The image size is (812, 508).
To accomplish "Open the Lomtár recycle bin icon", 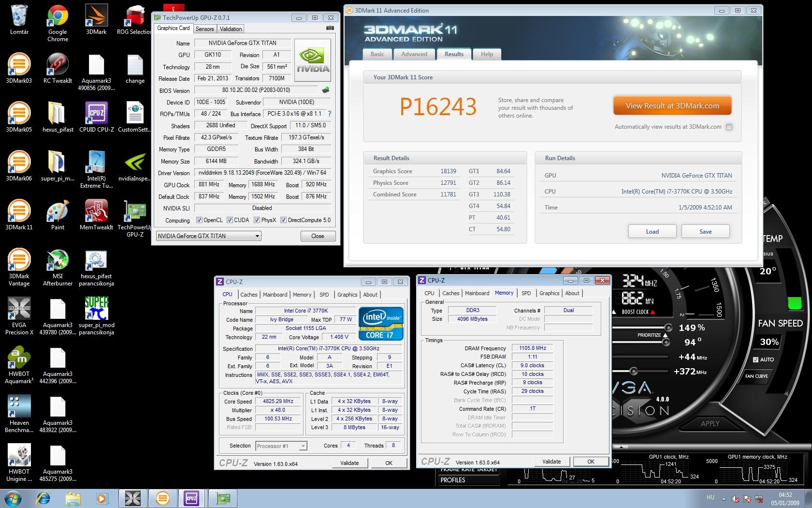I will pos(19,20).
